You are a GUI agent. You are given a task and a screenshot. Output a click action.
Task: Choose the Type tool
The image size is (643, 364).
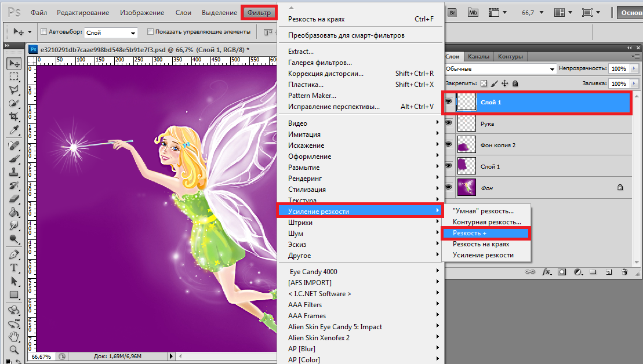click(14, 268)
